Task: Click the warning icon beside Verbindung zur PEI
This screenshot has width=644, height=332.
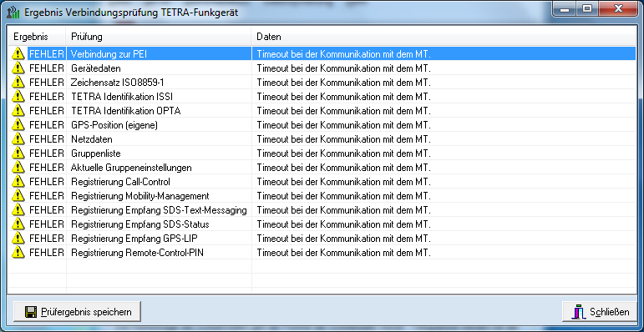Action: (18, 53)
